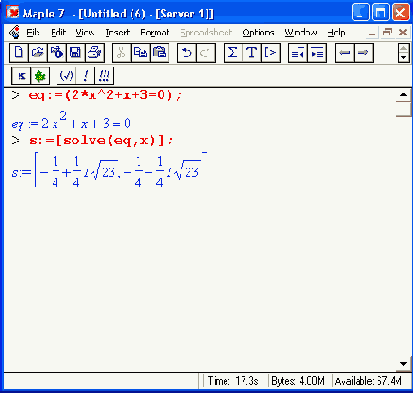Go back with the left arrow toolbar button
413x393 pixels.
tap(345, 53)
